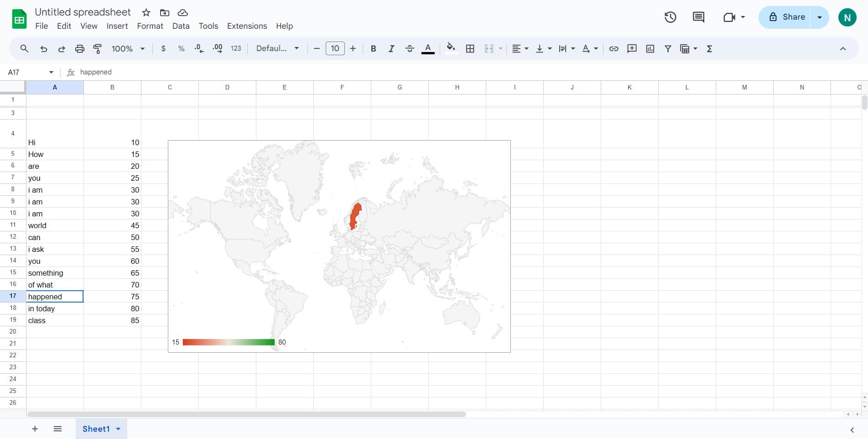Screen dimensions: 868x439
Task: Create a filter with funnel icon
Action: tap(668, 49)
